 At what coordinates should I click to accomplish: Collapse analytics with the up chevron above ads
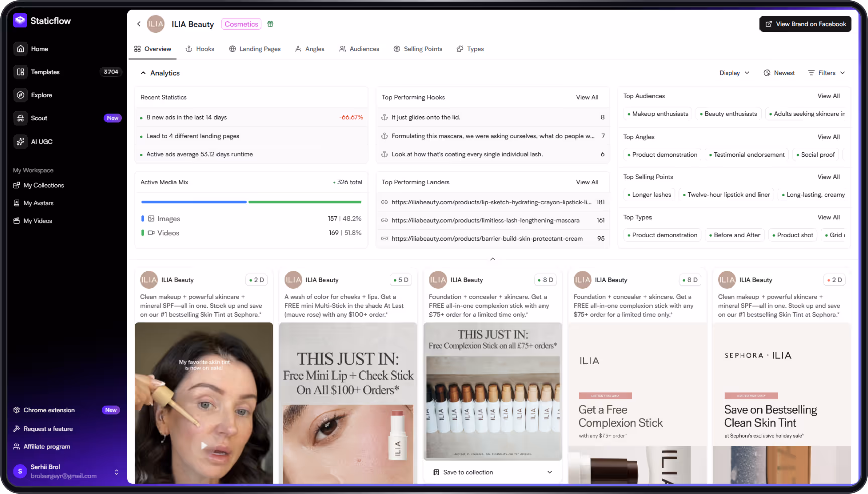click(x=493, y=259)
